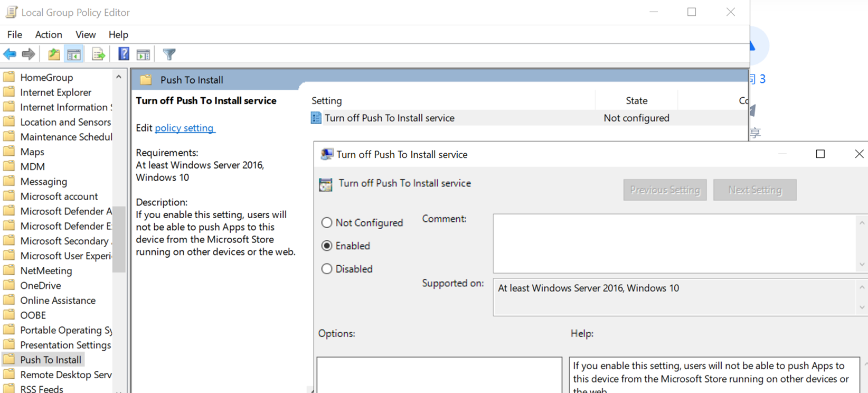This screenshot has height=393, width=868.
Task: Click Supported on box scroll up arrow
Action: coord(862,287)
